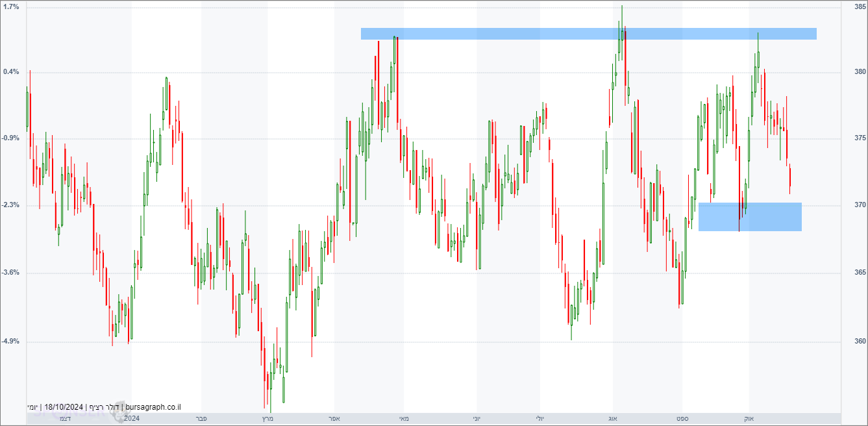Click the 1.7% percentage axis label
This screenshot has height=426, width=868.
tap(11, 6)
